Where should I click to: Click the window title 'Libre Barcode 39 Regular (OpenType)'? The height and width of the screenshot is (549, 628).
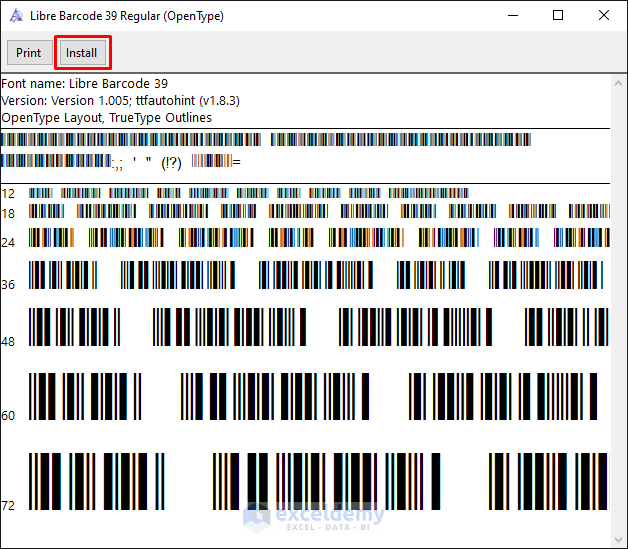click(x=127, y=16)
